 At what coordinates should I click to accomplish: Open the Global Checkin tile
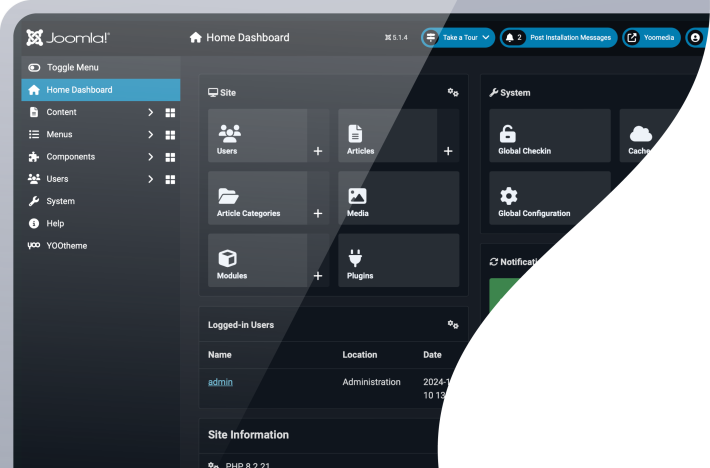pos(550,135)
